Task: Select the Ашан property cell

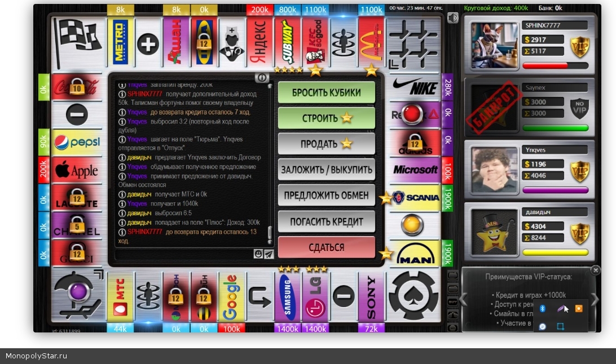Action: pos(176,42)
